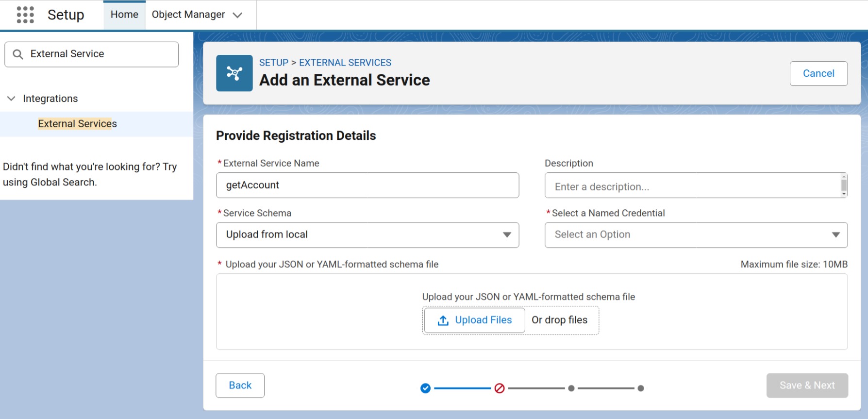
Task: Select External Services in sidebar
Action: (77, 124)
